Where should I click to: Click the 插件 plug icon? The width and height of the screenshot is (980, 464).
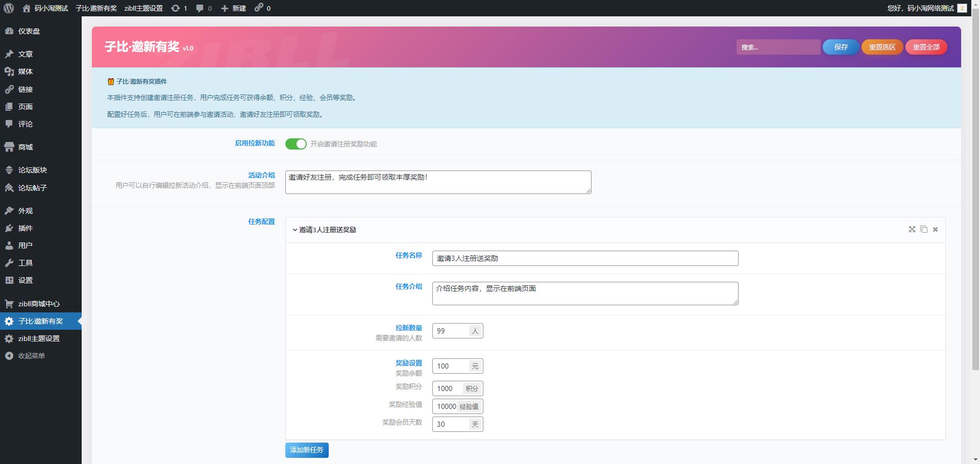pyautogui.click(x=9, y=228)
